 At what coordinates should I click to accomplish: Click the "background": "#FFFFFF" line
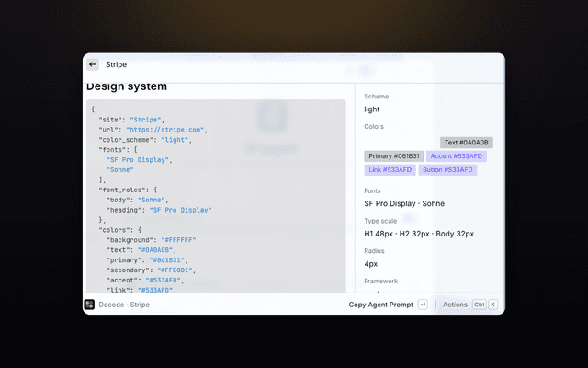pos(153,240)
